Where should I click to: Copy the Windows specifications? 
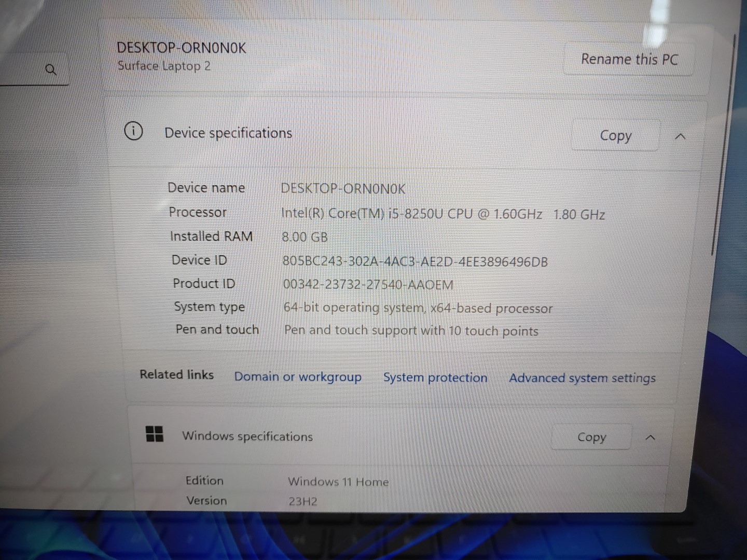click(x=591, y=437)
